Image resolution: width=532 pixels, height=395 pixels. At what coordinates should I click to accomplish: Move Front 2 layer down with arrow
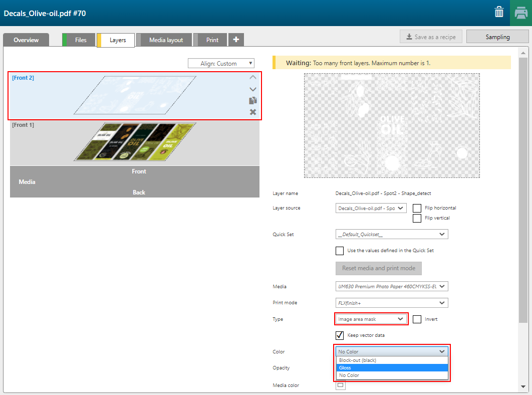pyautogui.click(x=253, y=89)
